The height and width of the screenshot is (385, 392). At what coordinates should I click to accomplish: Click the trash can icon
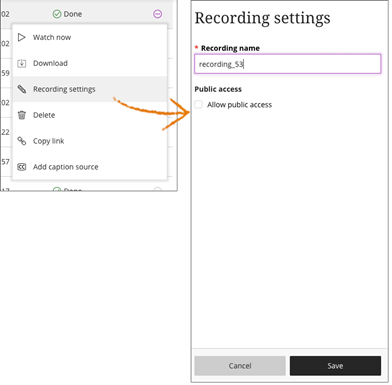tap(22, 115)
